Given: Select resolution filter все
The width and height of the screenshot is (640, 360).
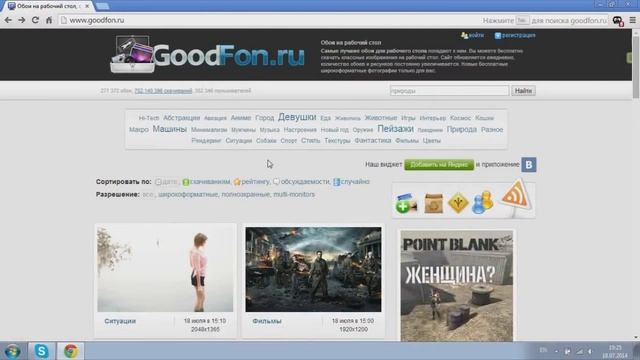Looking at the screenshot, I should tap(148, 194).
